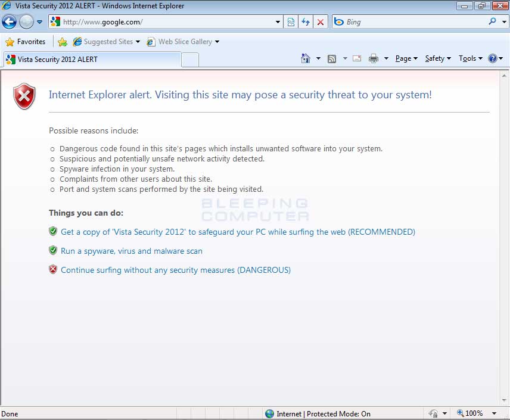Click the yellow Favorites star icon
Screen dimensions: 510x420
tap(10, 42)
